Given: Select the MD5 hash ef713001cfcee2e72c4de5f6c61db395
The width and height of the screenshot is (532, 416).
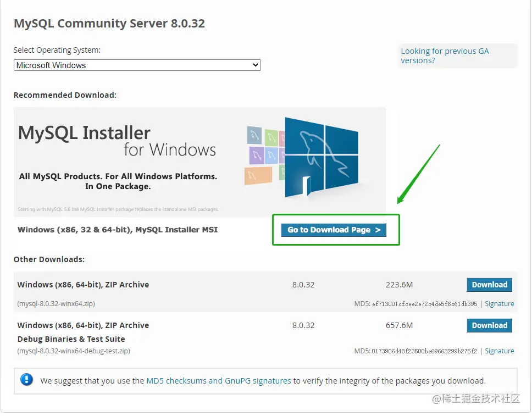Looking at the screenshot, I should pyautogui.click(x=424, y=304).
